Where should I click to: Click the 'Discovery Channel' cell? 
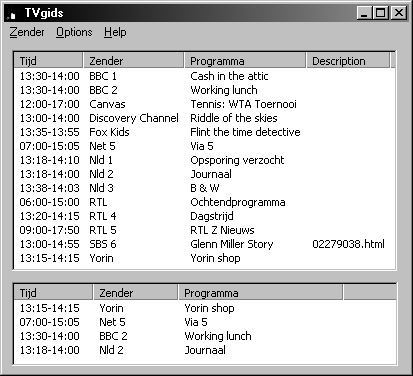click(x=134, y=118)
